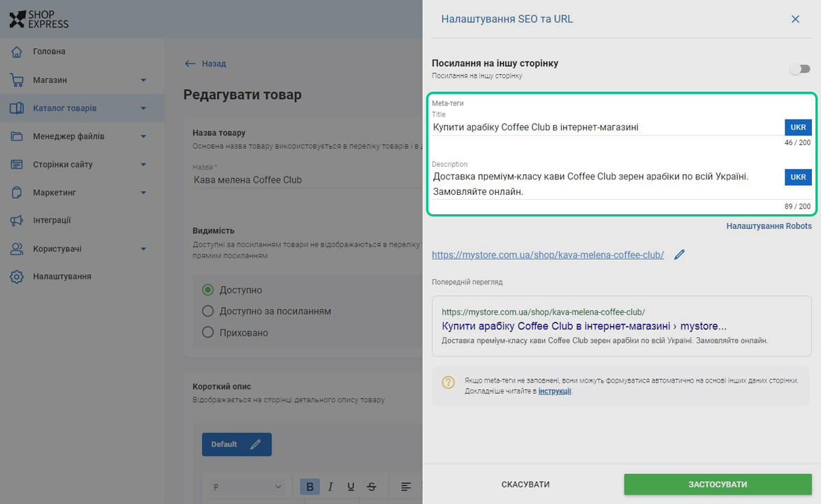Screen dimensions: 821x504
Task: Click the pages icon for Сторінки сайту
Action: tap(17, 164)
